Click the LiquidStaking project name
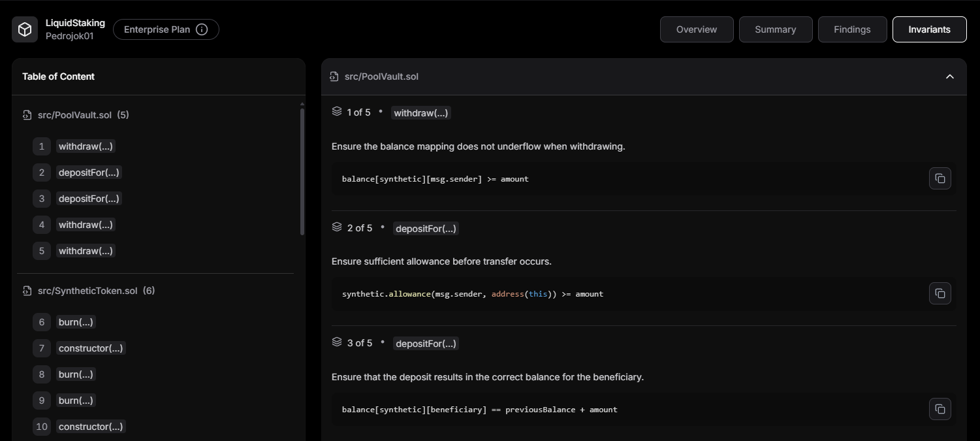The image size is (980, 441). tap(75, 23)
